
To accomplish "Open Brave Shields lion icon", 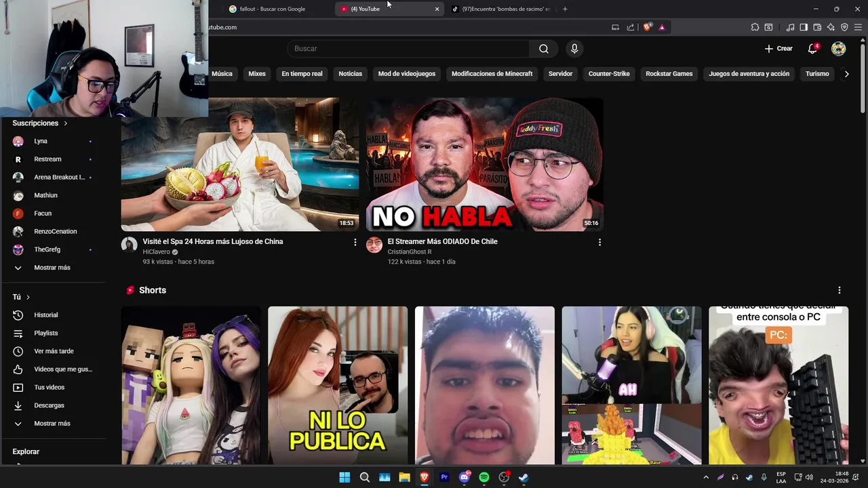I will tap(648, 27).
